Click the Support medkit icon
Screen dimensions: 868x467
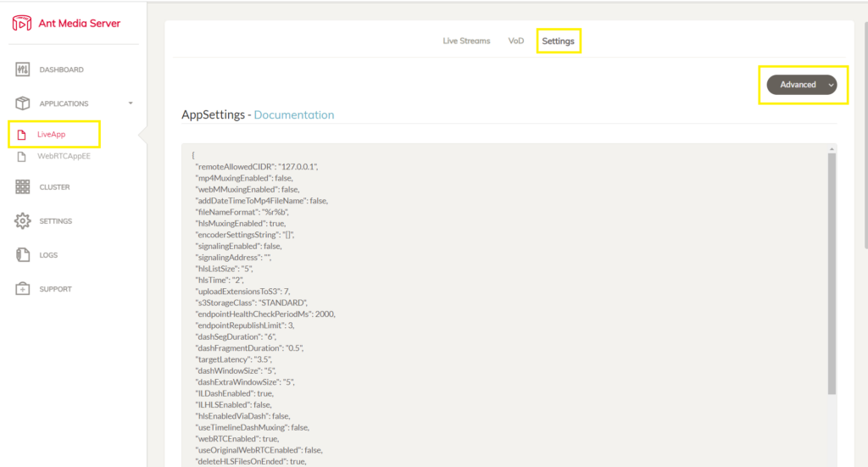[23, 289]
